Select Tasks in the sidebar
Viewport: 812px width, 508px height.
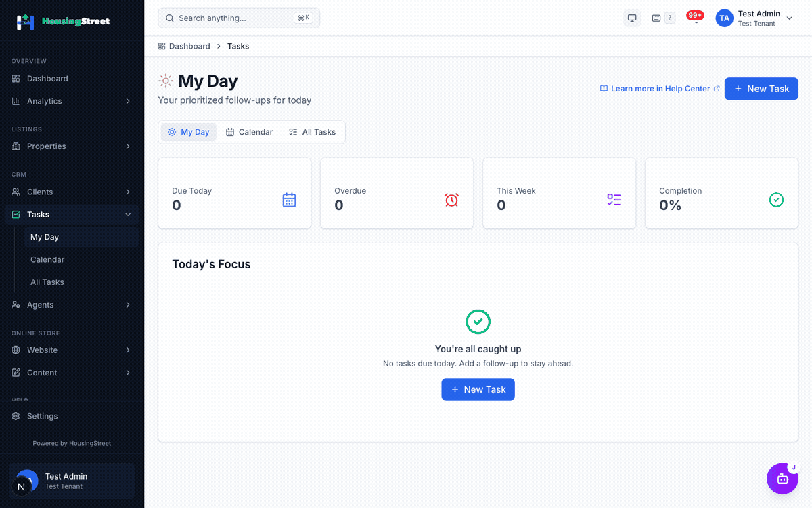[72, 214]
